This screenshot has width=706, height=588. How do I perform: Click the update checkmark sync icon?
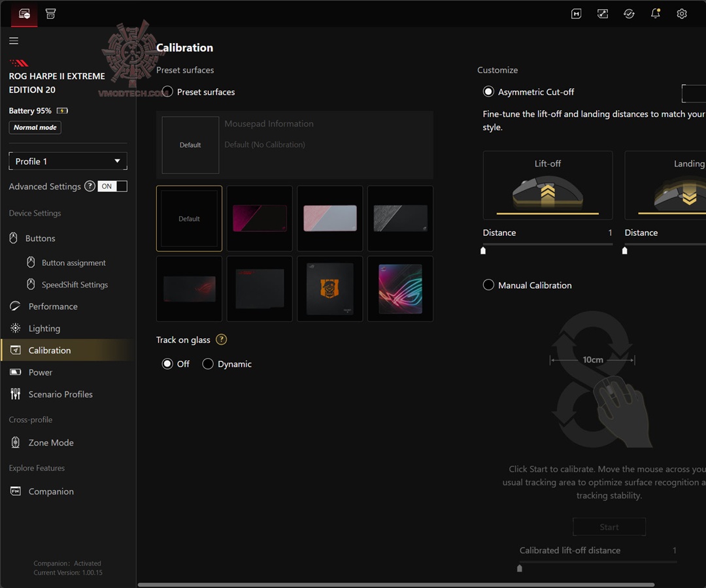(x=629, y=14)
